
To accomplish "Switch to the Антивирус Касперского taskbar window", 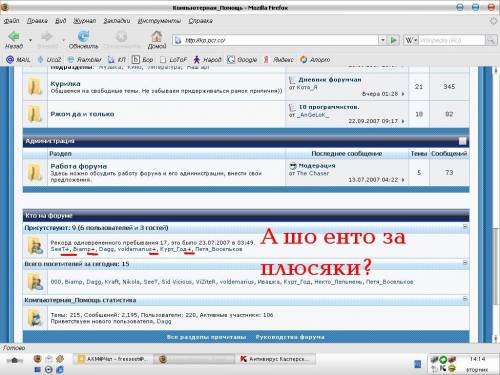I will [x=276, y=359].
